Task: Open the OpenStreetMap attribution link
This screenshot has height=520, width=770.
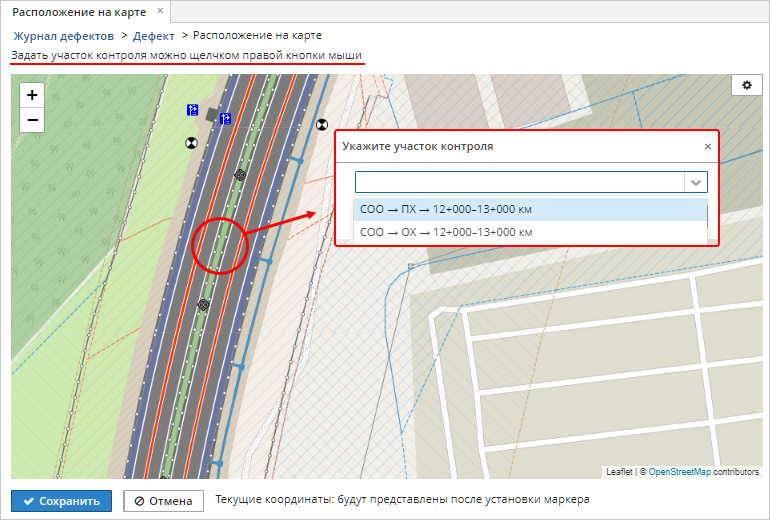Action: [679, 472]
